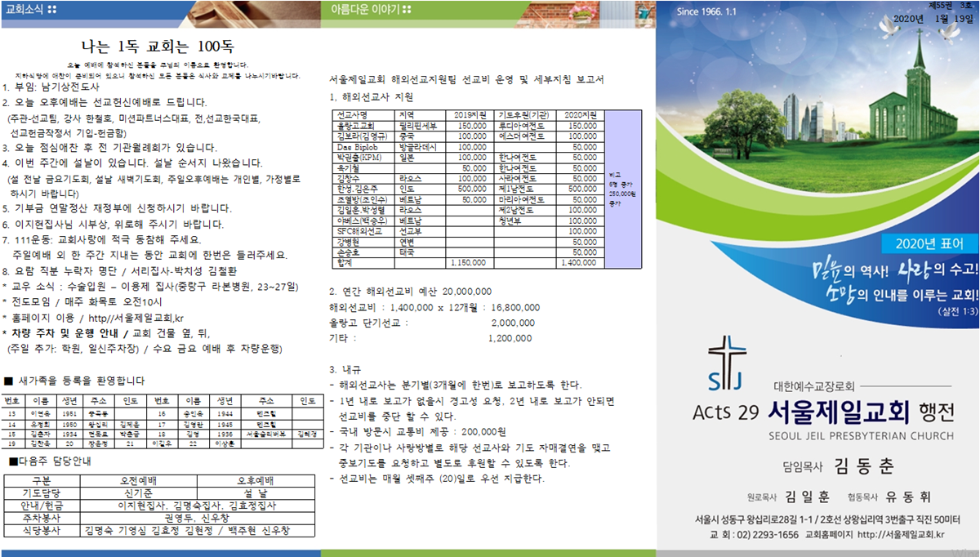Select the 'SFC해외선교' row name cell

[364, 231]
